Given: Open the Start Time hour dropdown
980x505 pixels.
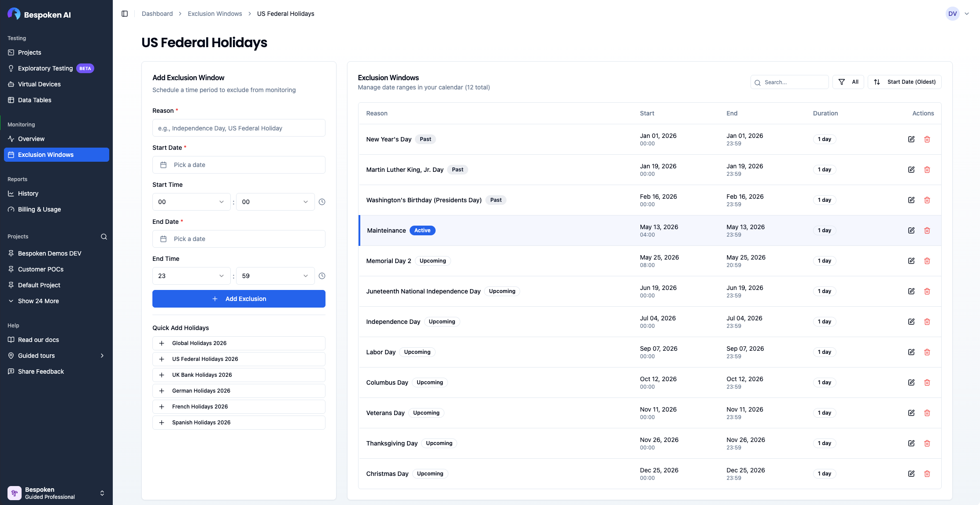Looking at the screenshot, I should (191, 202).
